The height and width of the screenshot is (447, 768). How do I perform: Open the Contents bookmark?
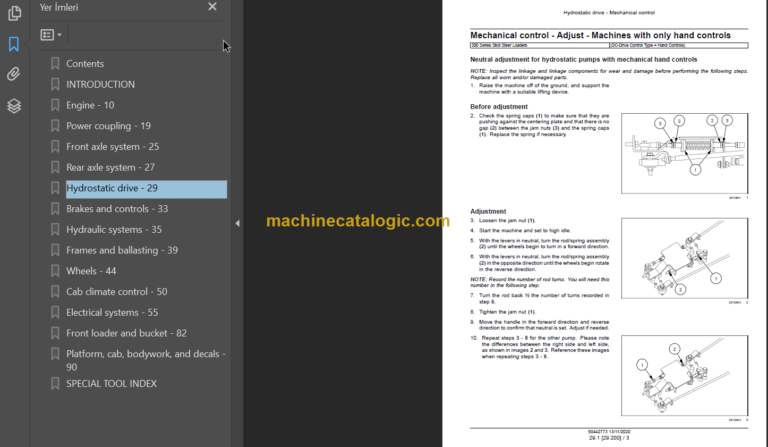tap(85, 64)
